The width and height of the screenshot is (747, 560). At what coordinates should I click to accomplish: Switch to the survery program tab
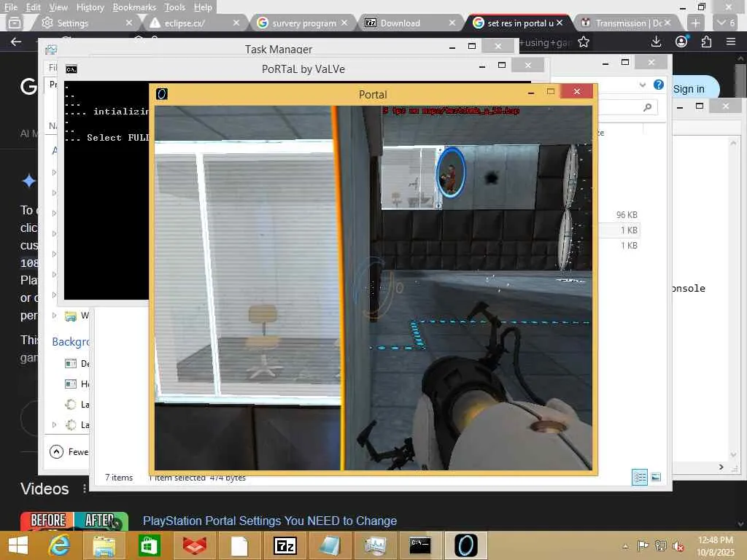[302, 23]
